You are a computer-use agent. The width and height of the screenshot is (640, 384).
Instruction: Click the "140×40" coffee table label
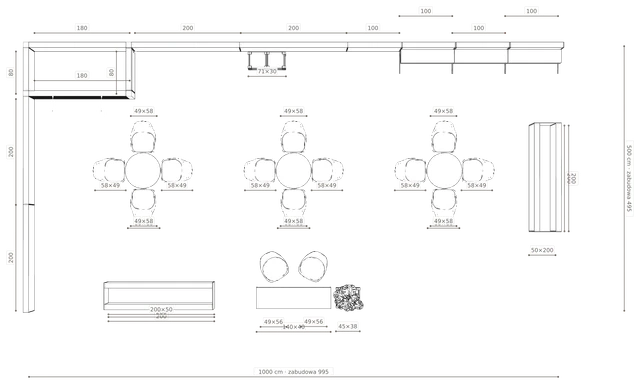coord(293,327)
